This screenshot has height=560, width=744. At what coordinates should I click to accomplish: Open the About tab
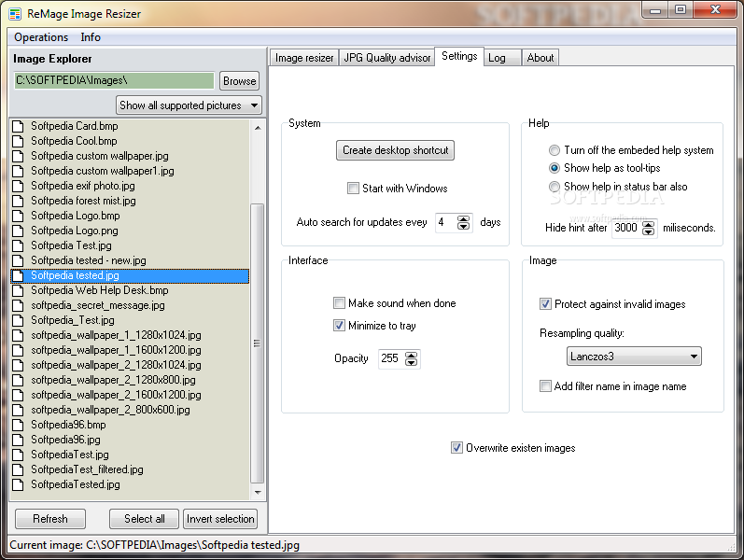click(540, 58)
